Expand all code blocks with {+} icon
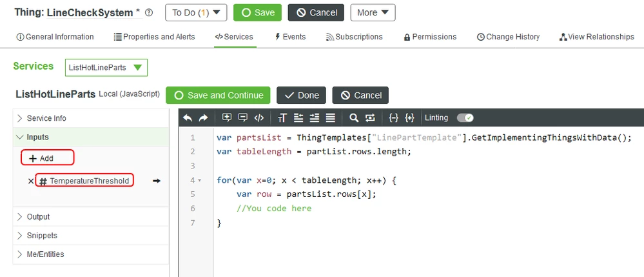Image resolution: width=644 pixels, height=277 pixels. pyautogui.click(x=409, y=118)
